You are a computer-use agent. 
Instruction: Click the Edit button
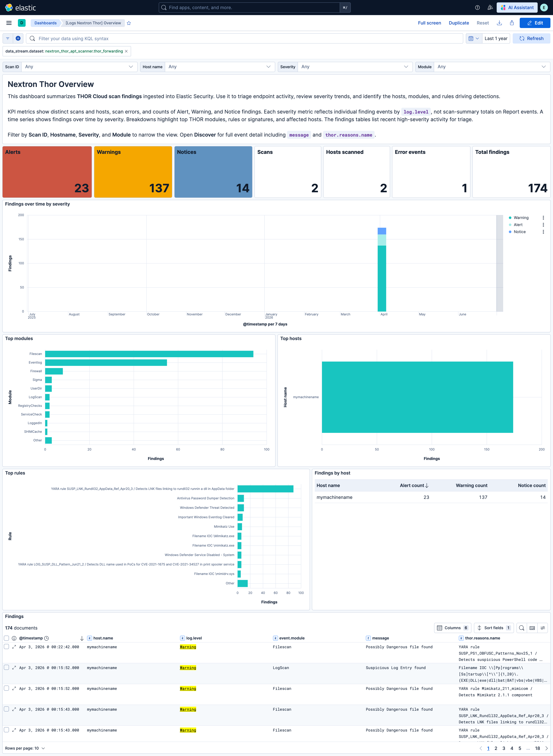coord(535,23)
